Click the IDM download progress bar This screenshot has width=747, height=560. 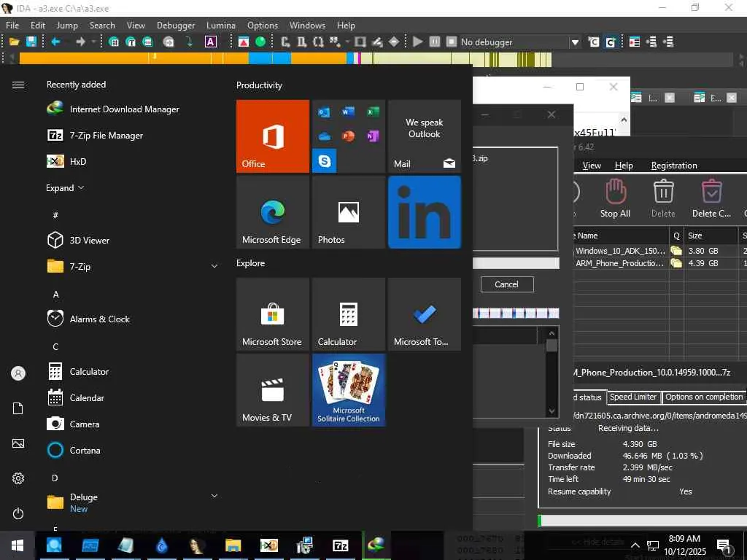[x=642, y=521]
